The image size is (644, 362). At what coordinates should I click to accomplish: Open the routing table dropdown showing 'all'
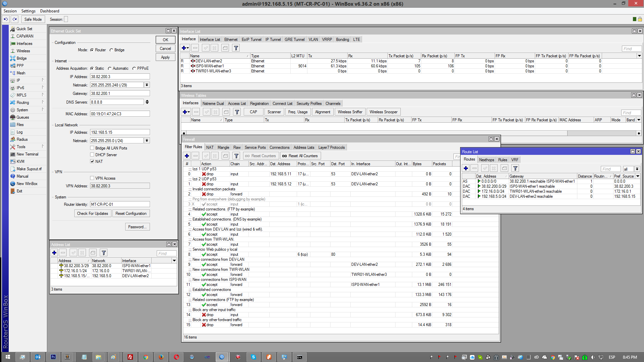coord(638,169)
